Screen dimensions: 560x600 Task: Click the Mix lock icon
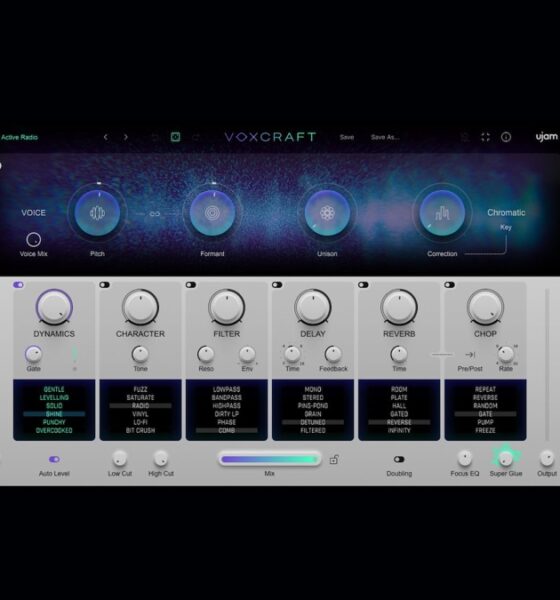334,459
